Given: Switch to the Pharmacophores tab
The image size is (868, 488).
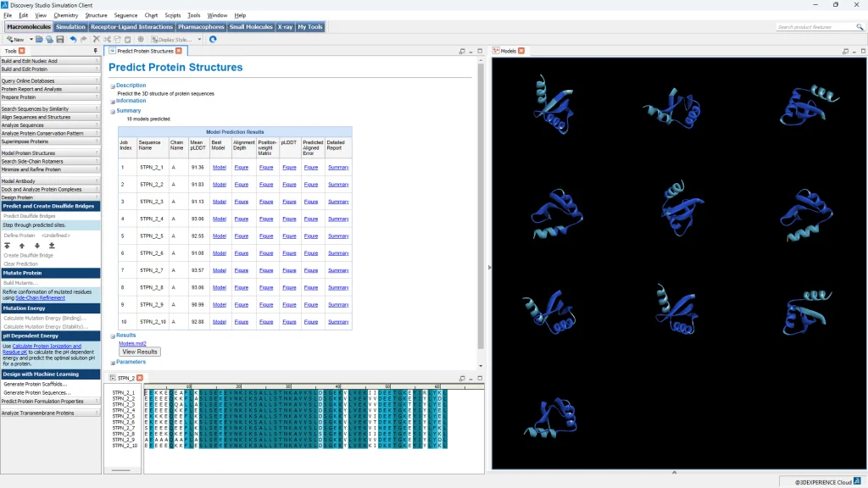Looking at the screenshot, I should pyautogui.click(x=201, y=27).
